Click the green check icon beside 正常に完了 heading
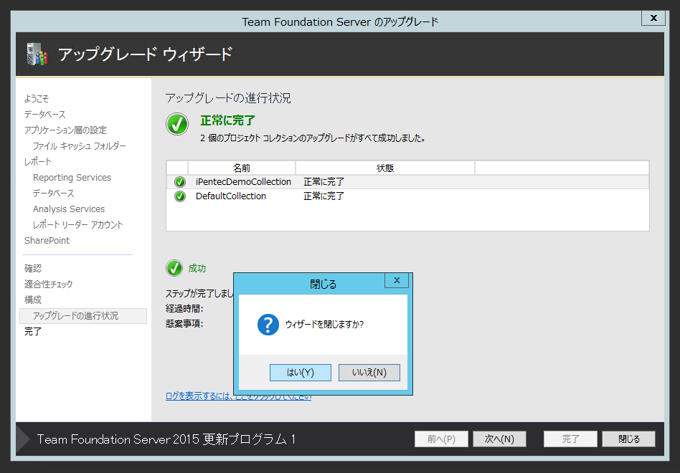 click(177, 124)
